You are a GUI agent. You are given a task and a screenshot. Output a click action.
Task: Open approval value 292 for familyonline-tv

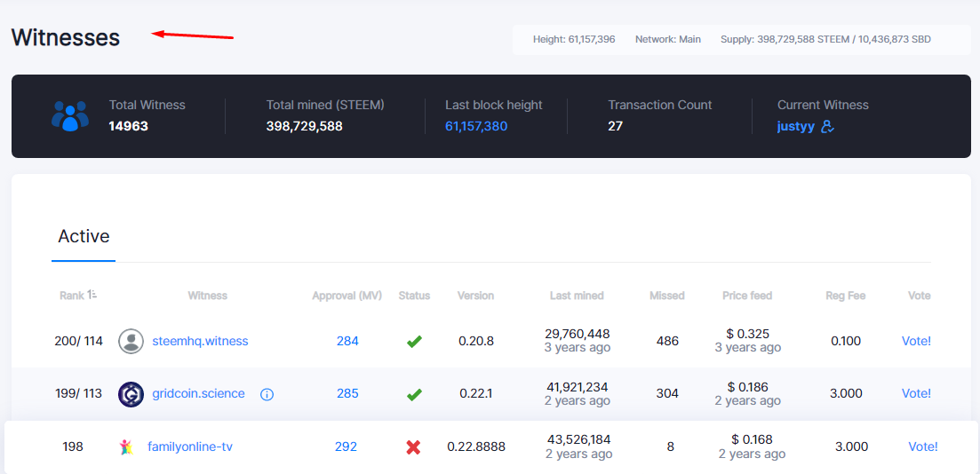[346, 446]
